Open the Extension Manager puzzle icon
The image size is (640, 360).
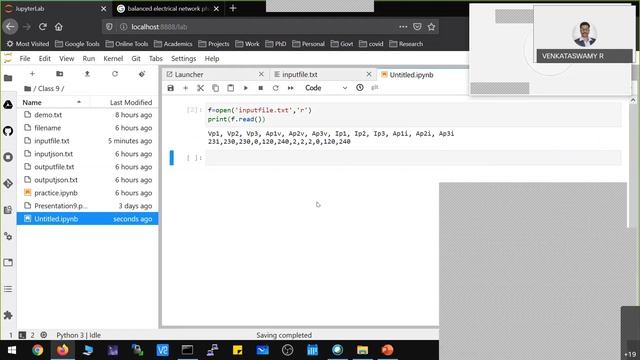(8, 315)
